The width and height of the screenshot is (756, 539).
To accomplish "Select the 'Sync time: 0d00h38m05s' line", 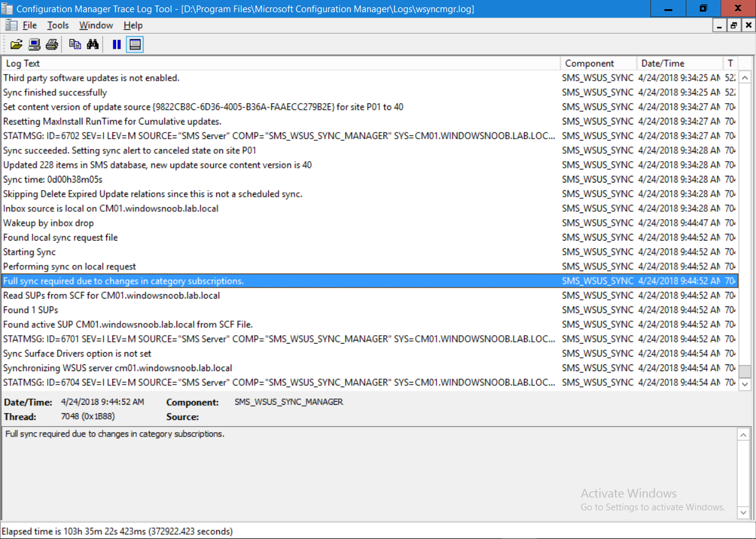I will (370, 179).
